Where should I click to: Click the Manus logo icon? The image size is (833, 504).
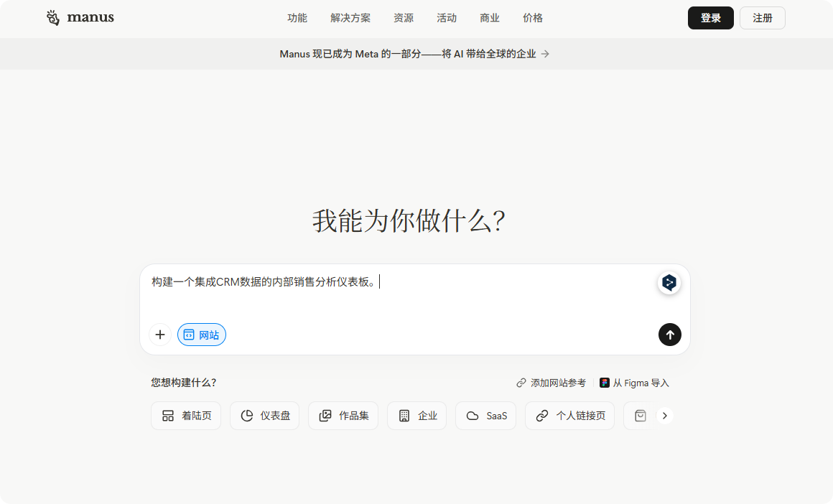53,18
